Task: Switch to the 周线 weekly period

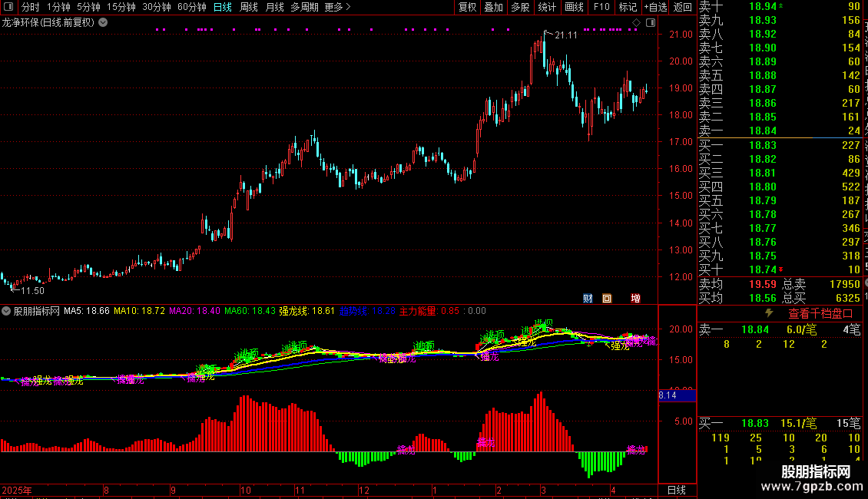Action: (x=249, y=7)
